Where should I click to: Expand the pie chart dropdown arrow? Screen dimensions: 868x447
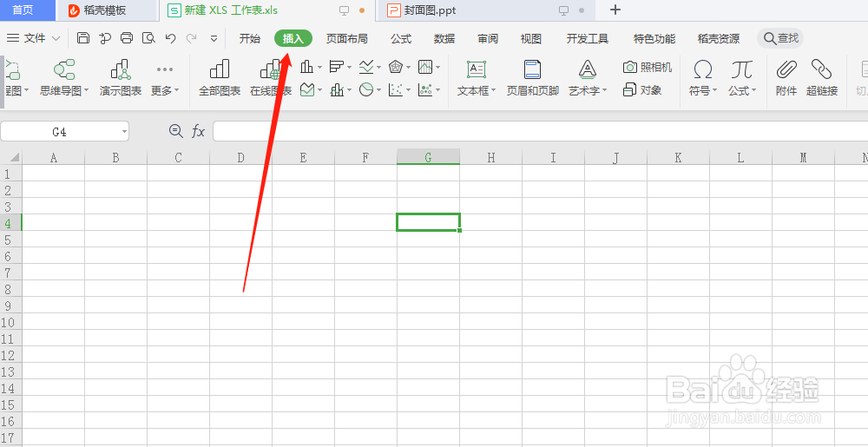(x=379, y=89)
